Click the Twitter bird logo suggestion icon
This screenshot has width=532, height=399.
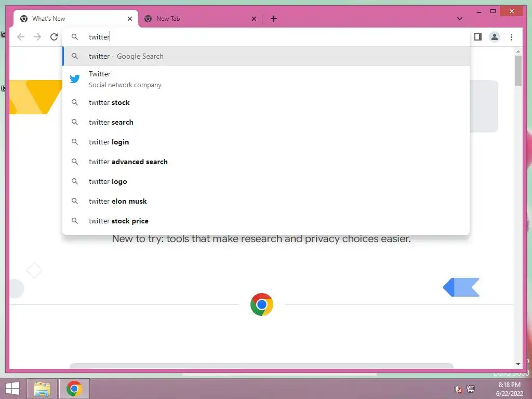tap(75, 79)
